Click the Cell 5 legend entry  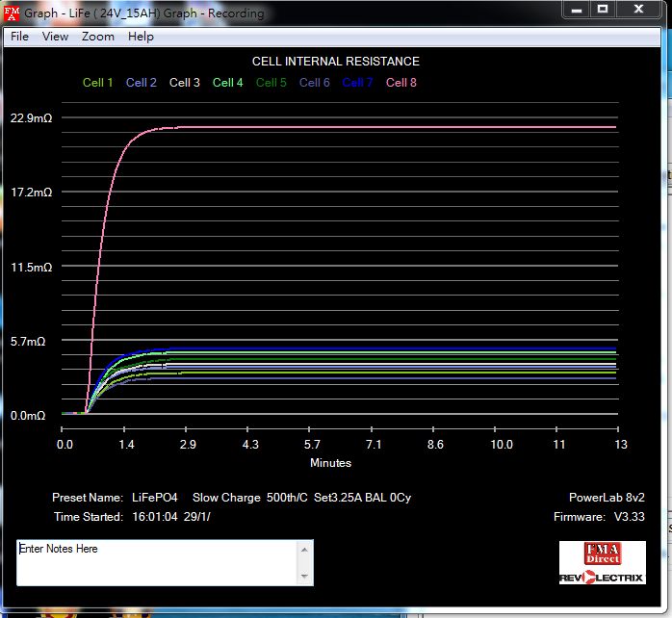271,83
